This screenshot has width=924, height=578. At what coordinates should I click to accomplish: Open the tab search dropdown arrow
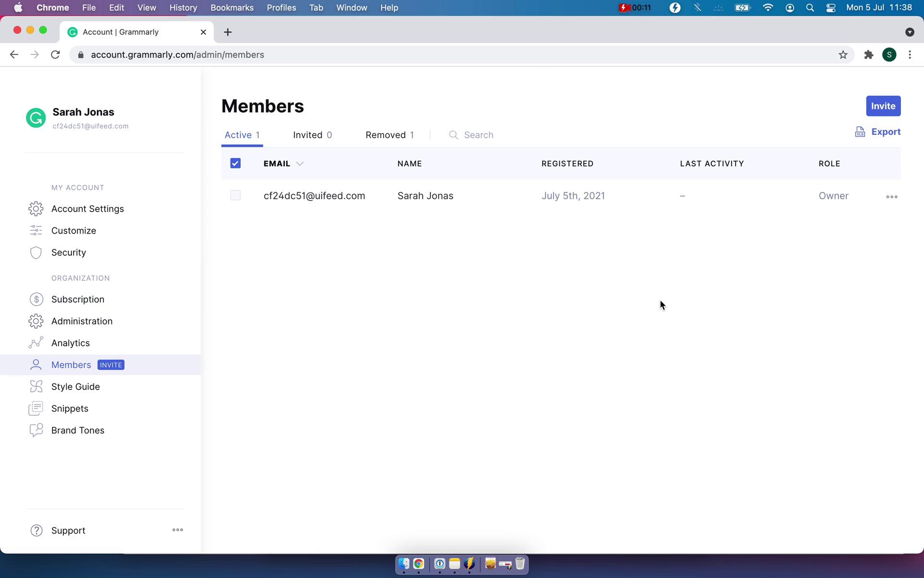[910, 32]
